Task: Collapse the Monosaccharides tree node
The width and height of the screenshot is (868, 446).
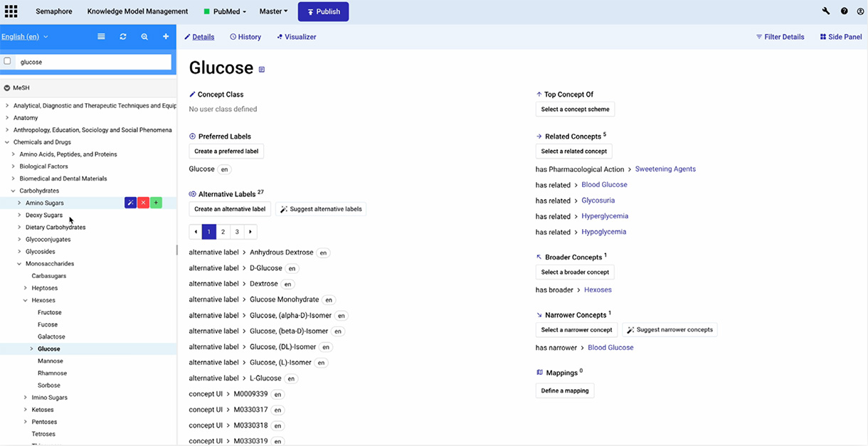Action: pyautogui.click(x=19, y=263)
